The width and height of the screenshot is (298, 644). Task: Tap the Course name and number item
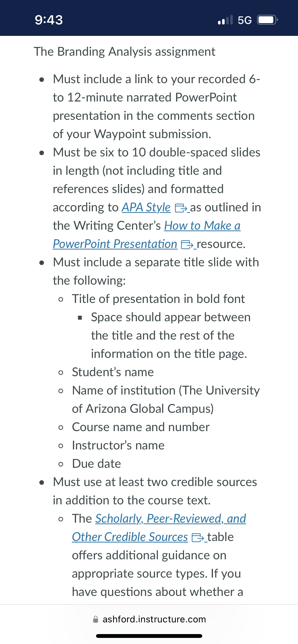(x=141, y=427)
